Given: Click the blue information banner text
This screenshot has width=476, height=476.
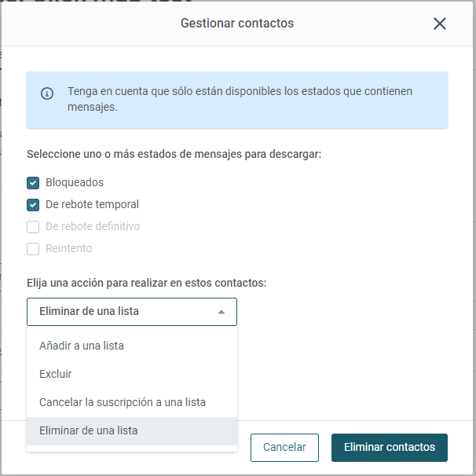Looking at the screenshot, I should 240,99.
